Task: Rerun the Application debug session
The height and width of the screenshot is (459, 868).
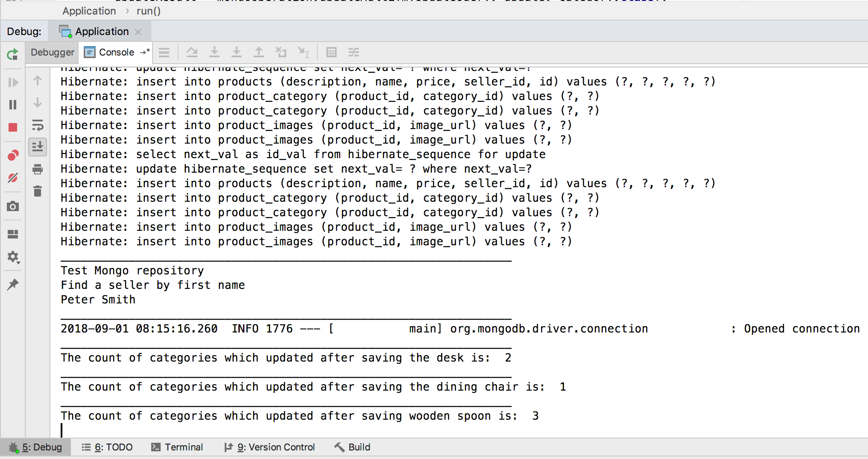Action: point(13,54)
